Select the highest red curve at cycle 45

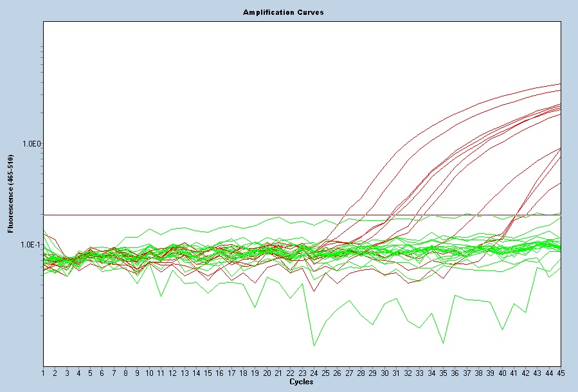tap(559, 84)
